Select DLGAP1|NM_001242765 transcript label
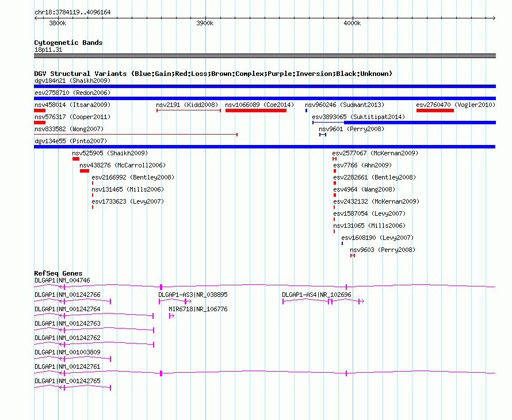 tap(67, 381)
